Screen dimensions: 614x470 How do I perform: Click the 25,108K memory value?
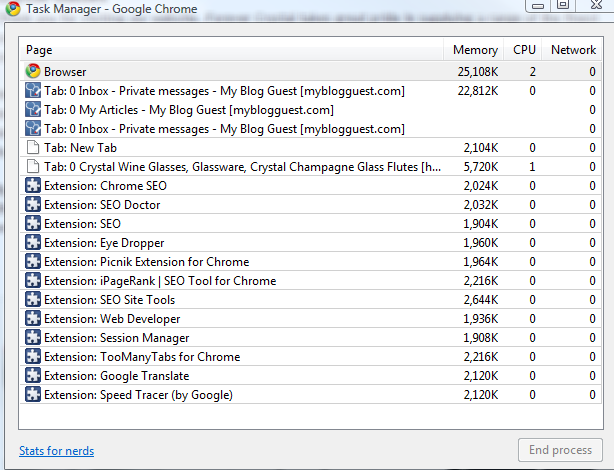pos(478,72)
